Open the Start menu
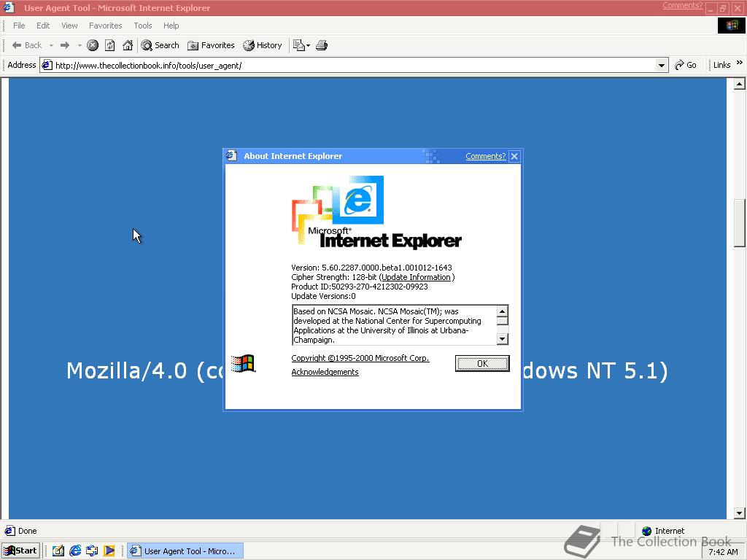The width and height of the screenshot is (747, 560). [20, 551]
